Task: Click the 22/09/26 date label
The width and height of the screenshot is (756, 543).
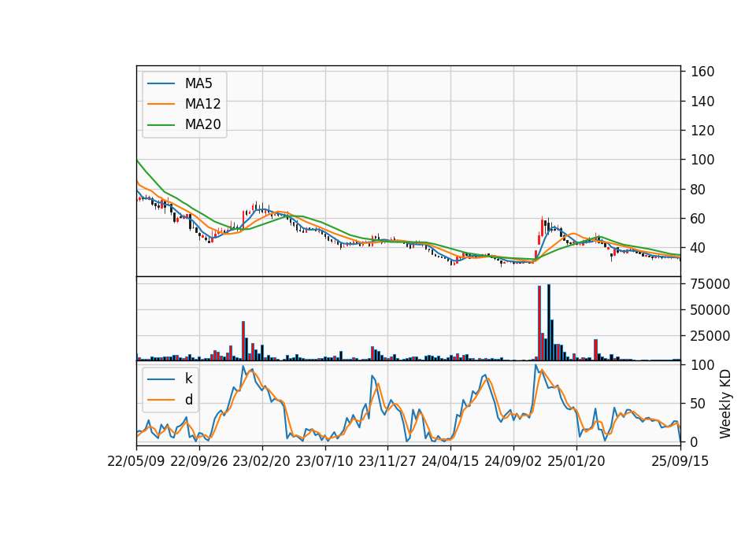Action: tap(199, 461)
